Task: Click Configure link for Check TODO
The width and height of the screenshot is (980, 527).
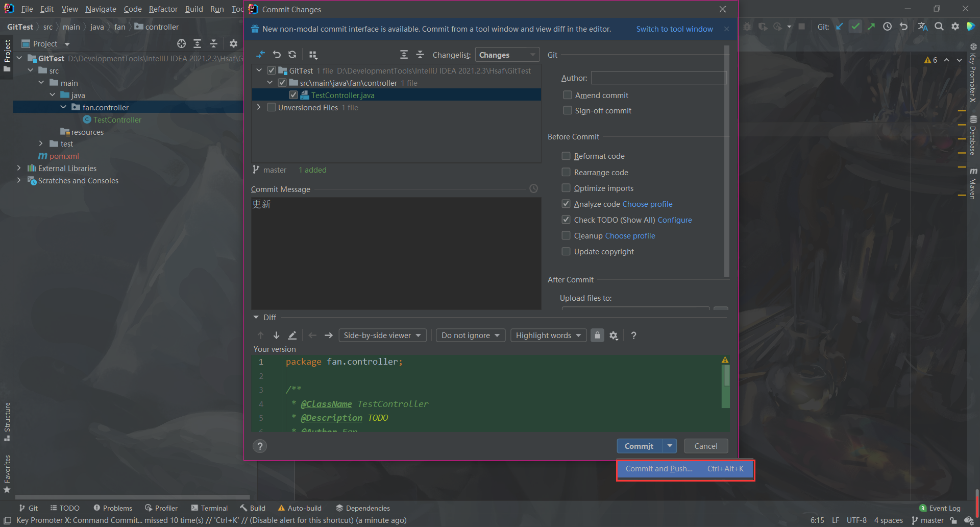Action: [x=675, y=220]
